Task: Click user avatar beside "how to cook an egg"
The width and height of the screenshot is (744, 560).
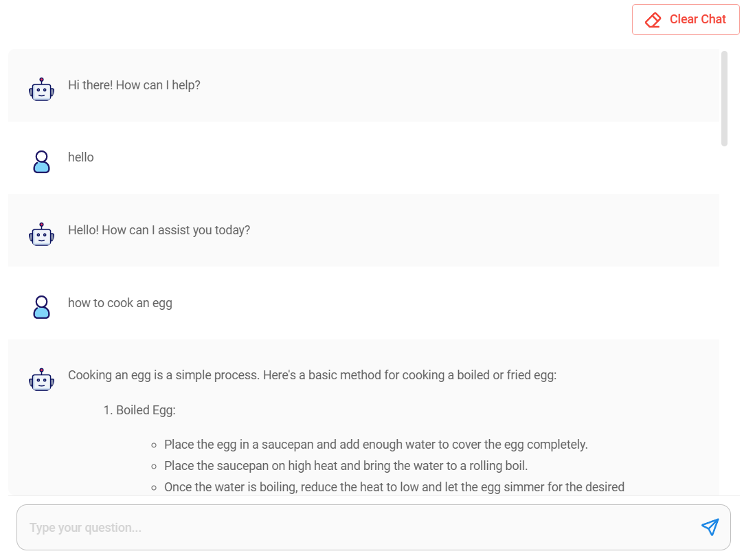Action: 41,306
